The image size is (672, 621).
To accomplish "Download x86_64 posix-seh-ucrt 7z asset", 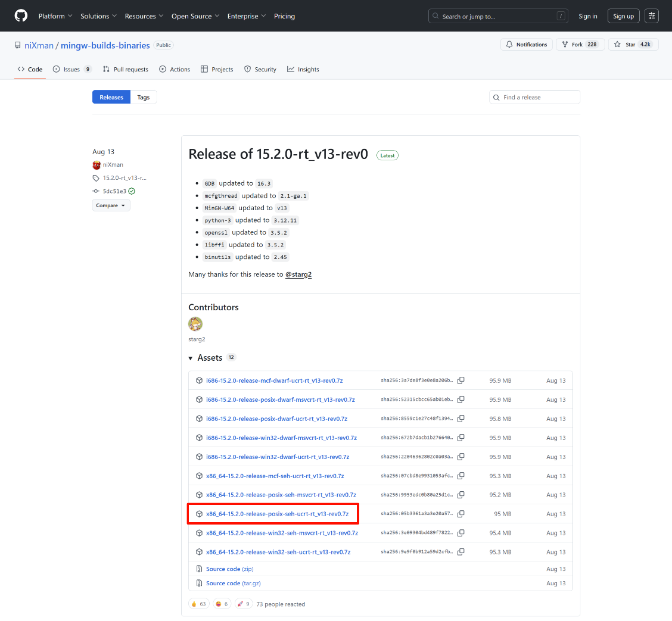I will point(277,514).
